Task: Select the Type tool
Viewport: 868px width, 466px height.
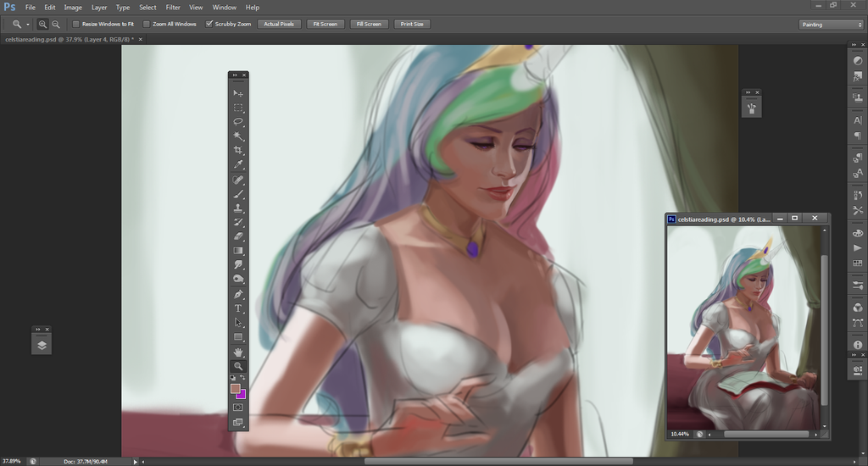Action: (238, 308)
